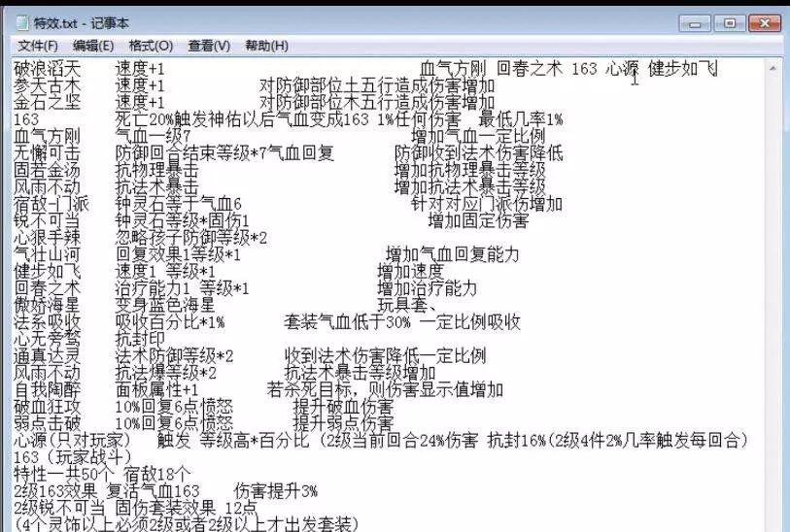Click the text 防御收到法术伤害降低
The height and width of the screenshot is (532, 790).
(x=479, y=153)
